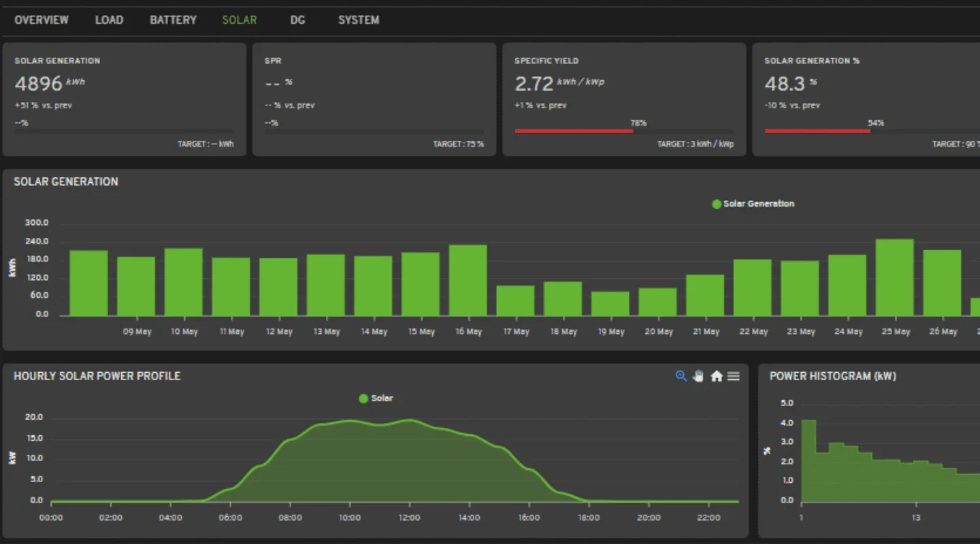Viewport: 980px width, 544px height.
Task: Click the 19 May generation bar
Action: tap(610, 303)
